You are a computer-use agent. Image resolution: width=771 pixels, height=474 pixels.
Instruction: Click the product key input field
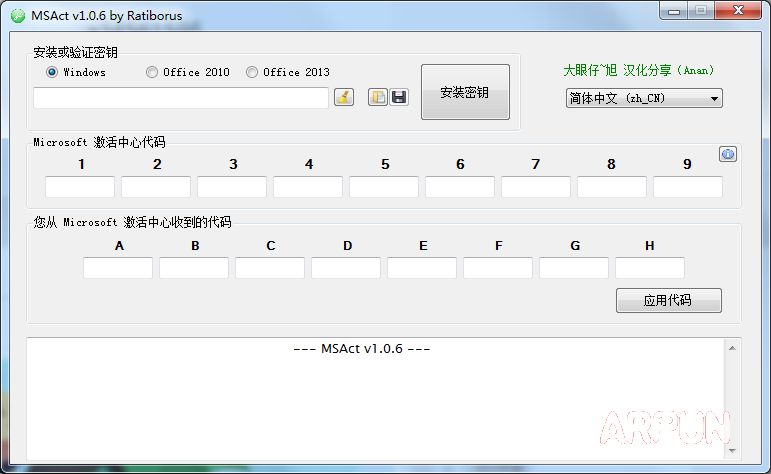click(181, 97)
